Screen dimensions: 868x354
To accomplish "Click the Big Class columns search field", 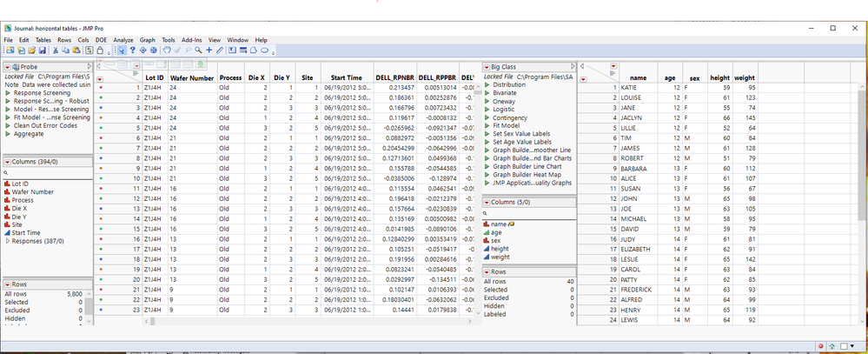I will (x=528, y=213).
